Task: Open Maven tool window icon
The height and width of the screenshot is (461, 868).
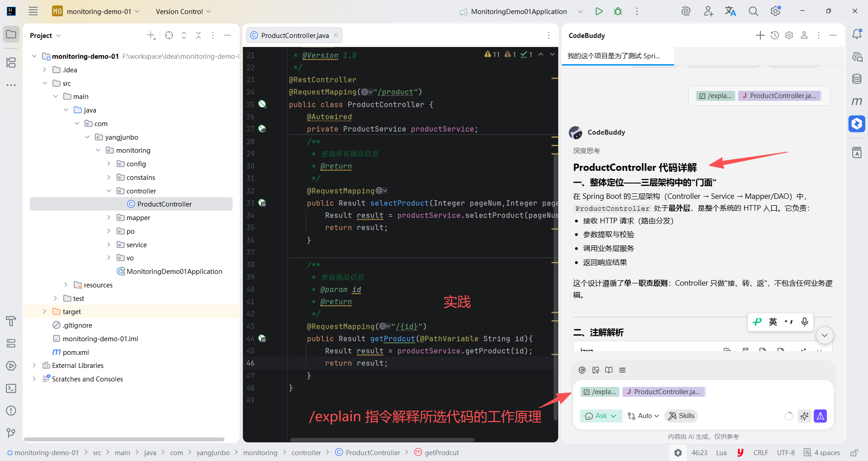Action: tap(857, 101)
